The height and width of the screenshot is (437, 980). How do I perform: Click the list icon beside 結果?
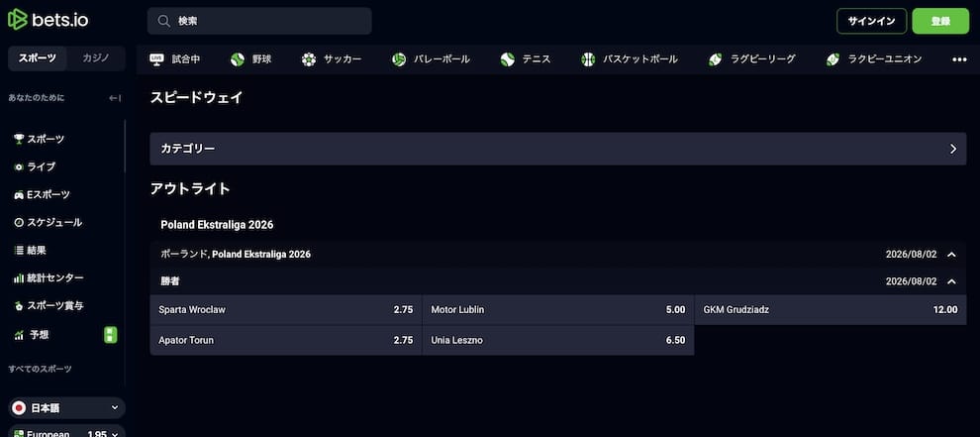coord(19,250)
